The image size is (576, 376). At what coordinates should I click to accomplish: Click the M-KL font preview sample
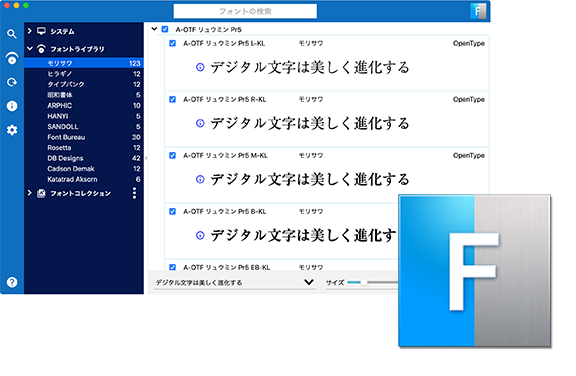pos(310,180)
